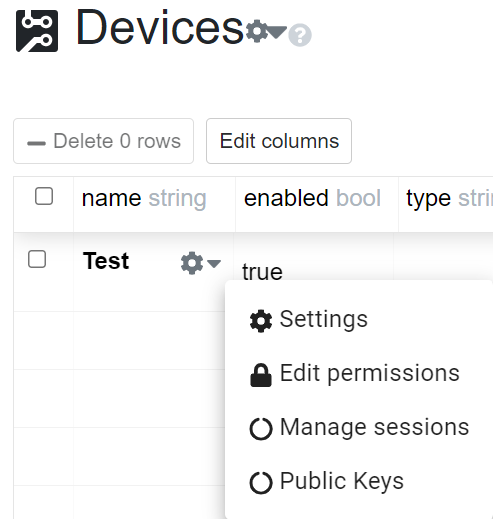This screenshot has width=493, height=519.
Task: Click the Delete 0 rows button
Action: [x=103, y=141]
